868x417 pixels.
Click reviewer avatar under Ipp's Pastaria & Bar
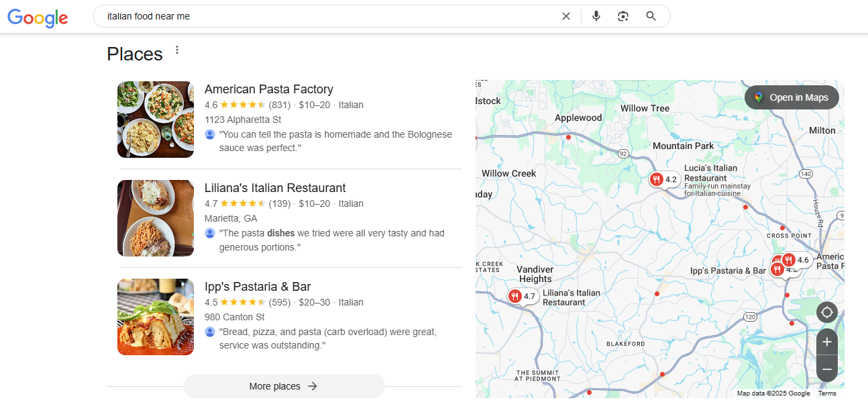(210, 332)
